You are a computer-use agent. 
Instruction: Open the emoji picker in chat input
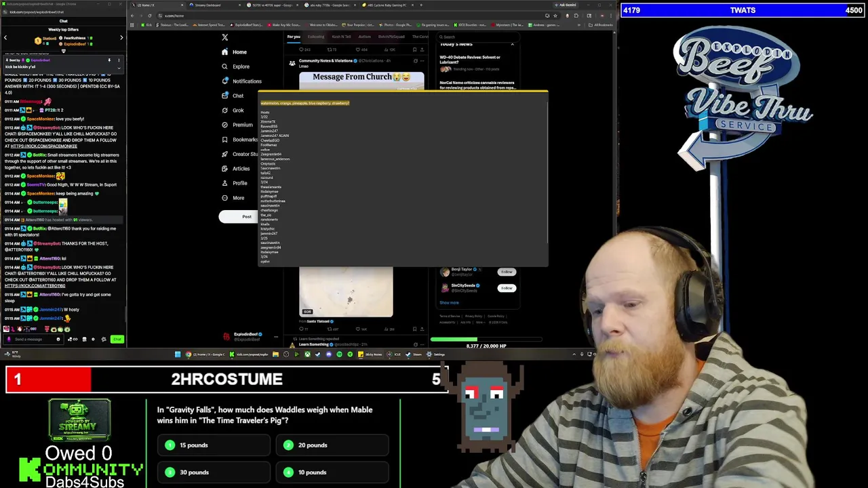[x=58, y=340]
